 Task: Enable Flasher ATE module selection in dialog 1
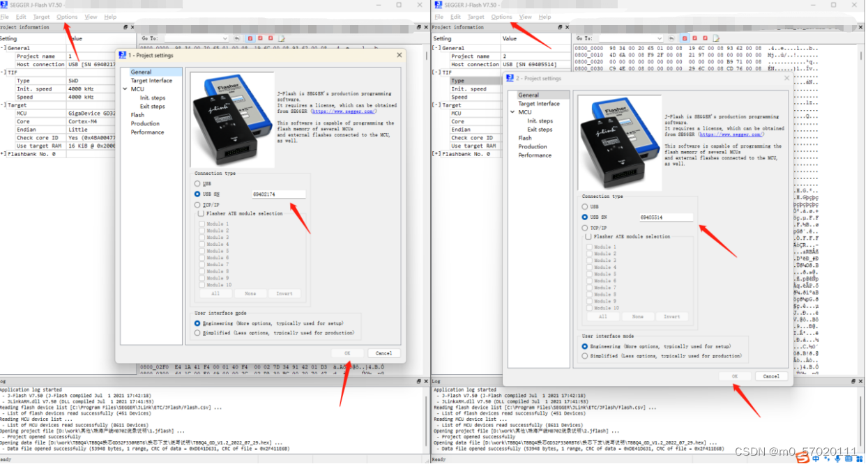click(x=201, y=214)
